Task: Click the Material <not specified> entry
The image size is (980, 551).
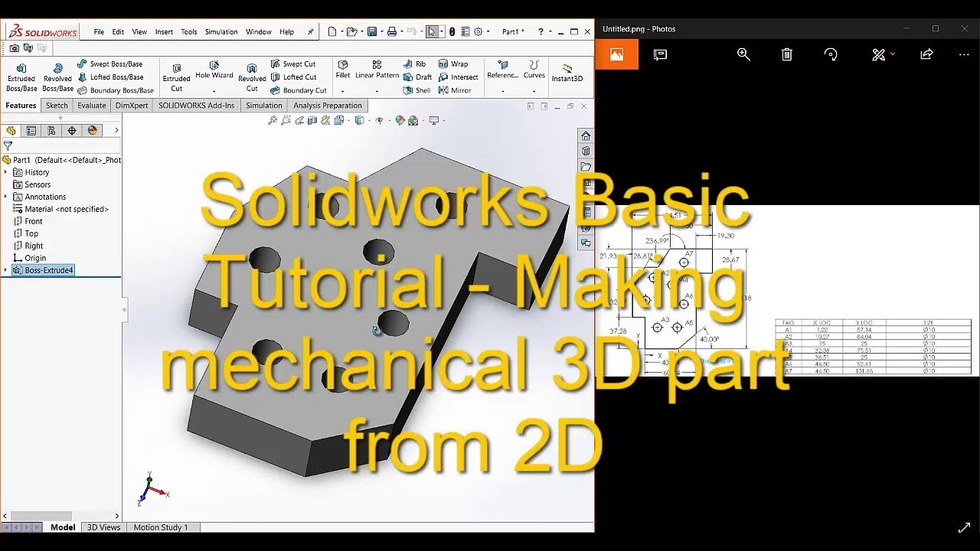Action: coord(60,209)
